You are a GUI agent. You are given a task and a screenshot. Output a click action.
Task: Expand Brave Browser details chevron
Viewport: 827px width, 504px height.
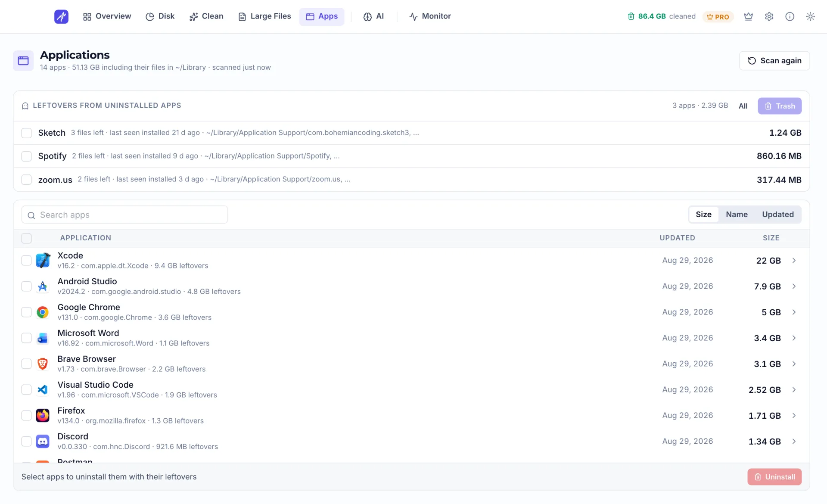(794, 364)
